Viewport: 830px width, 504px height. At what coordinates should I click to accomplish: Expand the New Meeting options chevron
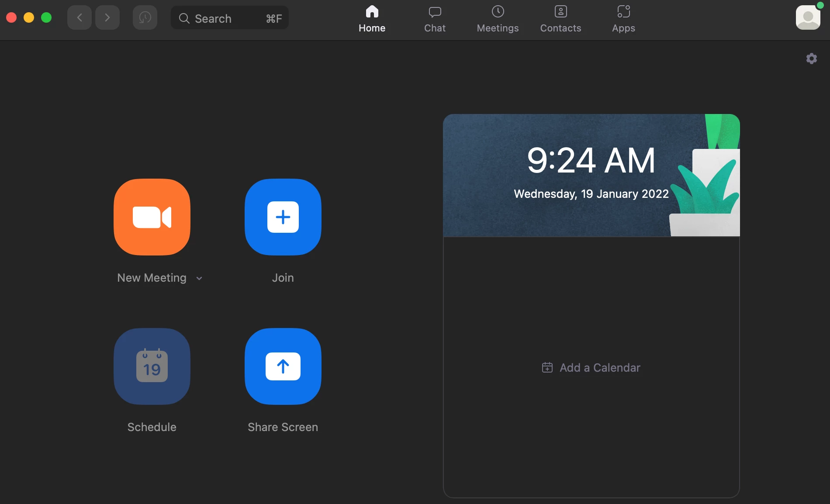click(x=199, y=278)
